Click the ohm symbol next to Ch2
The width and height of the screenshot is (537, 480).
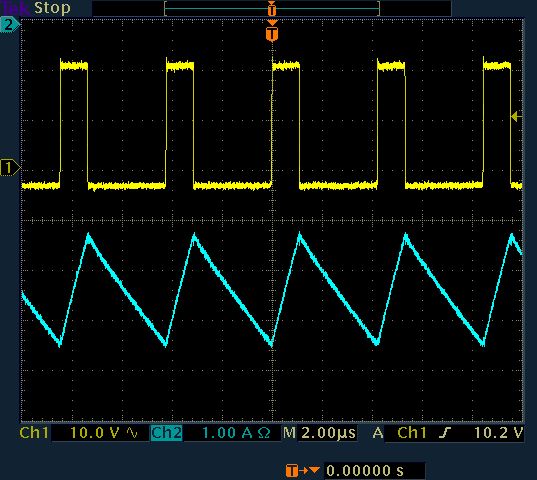tap(264, 433)
